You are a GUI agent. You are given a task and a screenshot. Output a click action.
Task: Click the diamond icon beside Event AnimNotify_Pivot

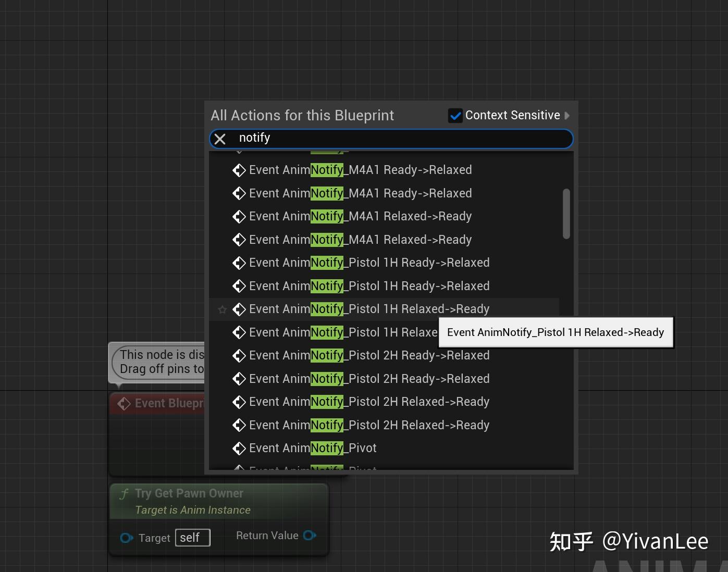point(239,448)
